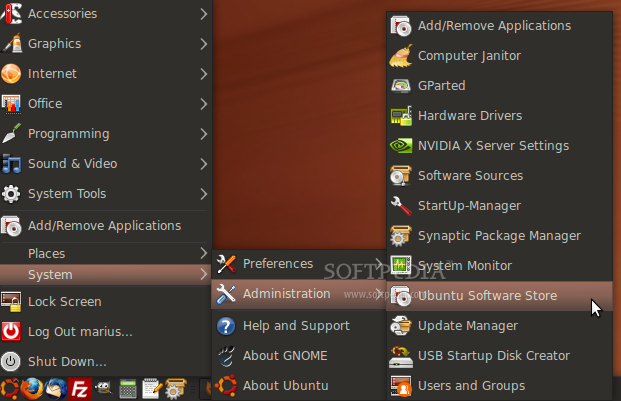Open Help and Support
This screenshot has width=621, height=401.
299,326
